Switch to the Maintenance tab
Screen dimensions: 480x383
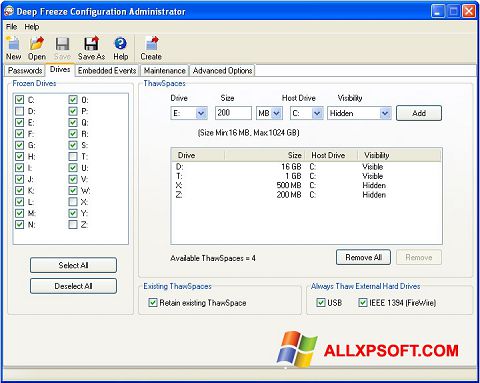pos(164,71)
